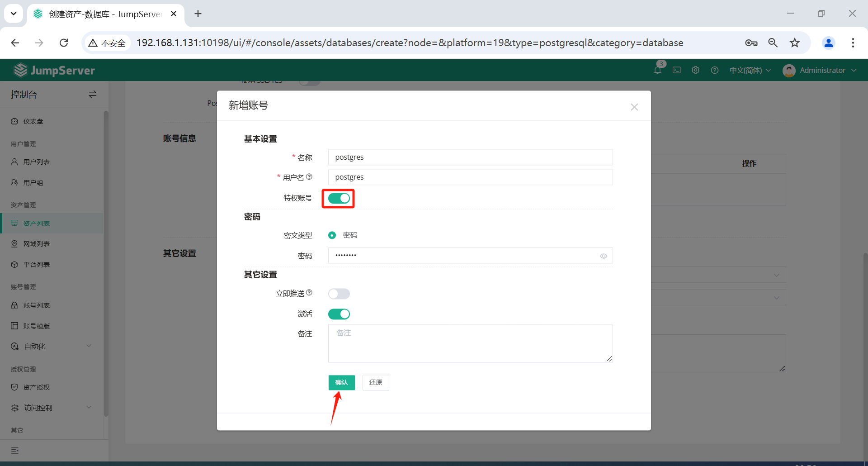Toggle the 立即推送 switch

click(339, 294)
